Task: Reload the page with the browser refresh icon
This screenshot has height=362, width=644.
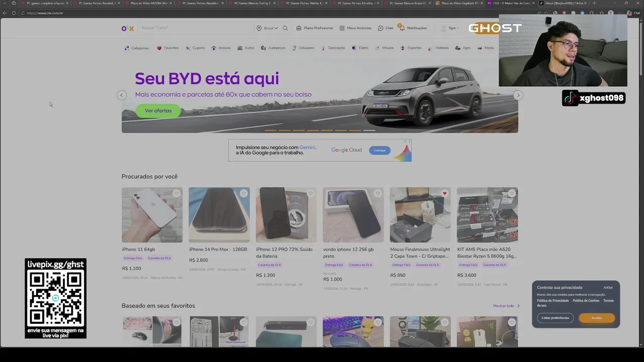Action: pyautogui.click(x=14, y=13)
